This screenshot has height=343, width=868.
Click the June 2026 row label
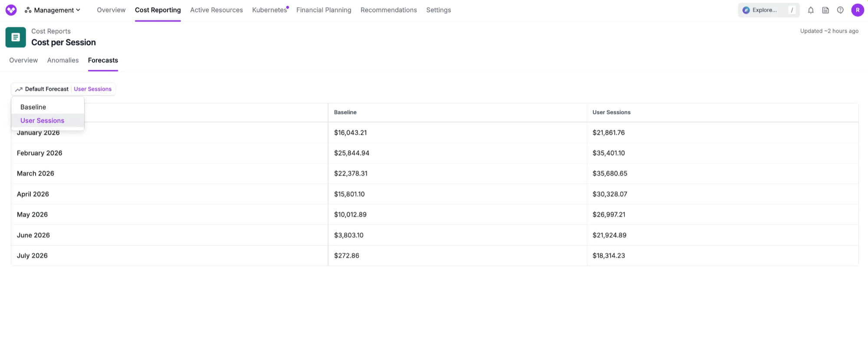(x=33, y=235)
